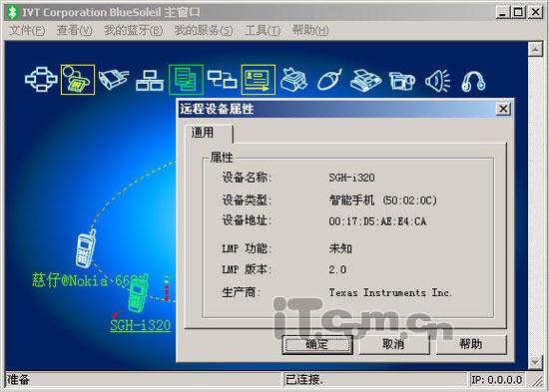Viewport: 549px width, 392px height.
Task: Click the IP: 0.0.0.0 status bar entry
Action: pos(497,379)
